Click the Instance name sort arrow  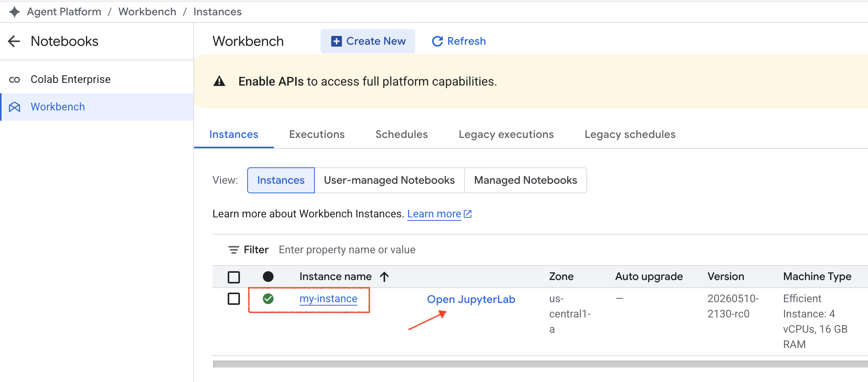tap(384, 277)
